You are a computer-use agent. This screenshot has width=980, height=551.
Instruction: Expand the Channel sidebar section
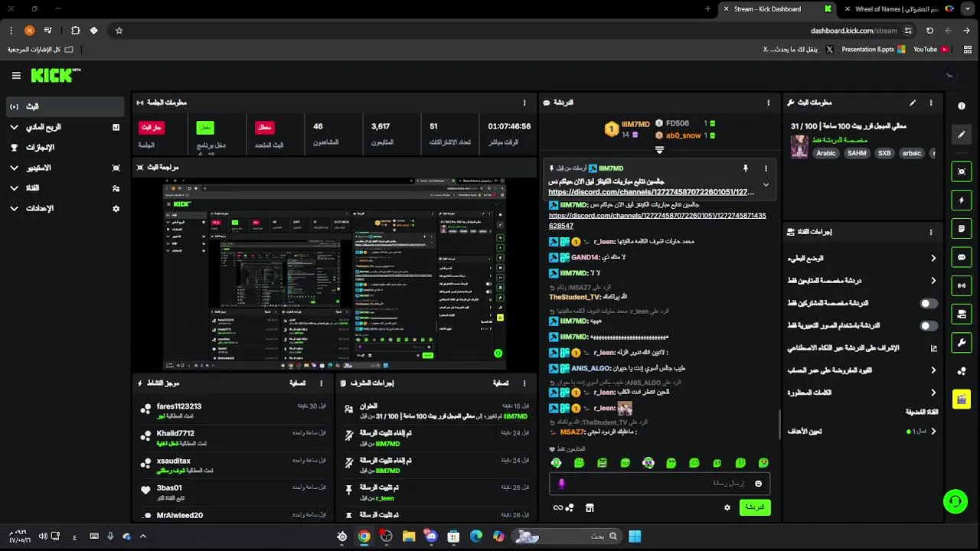click(x=64, y=188)
